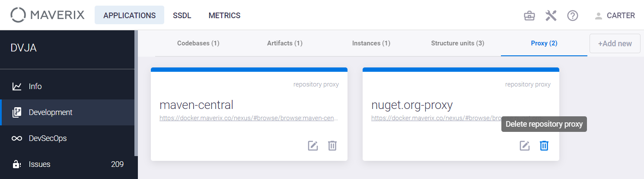Viewport: 644px width, 179px height.
Task: Switch to the Codebases tab
Action: (x=198, y=43)
